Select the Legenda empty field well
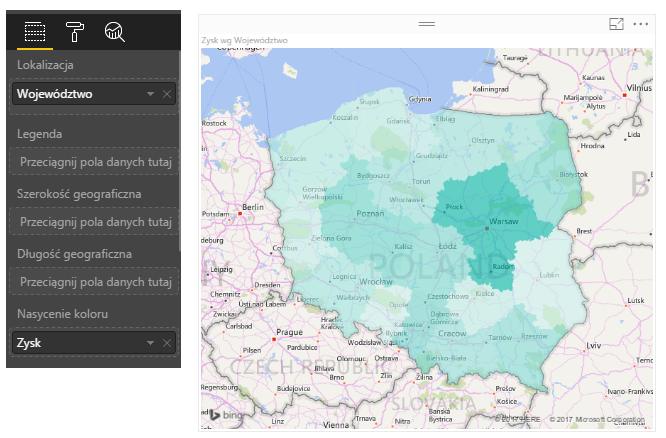This screenshot has width=666, height=438. tap(94, 161)
